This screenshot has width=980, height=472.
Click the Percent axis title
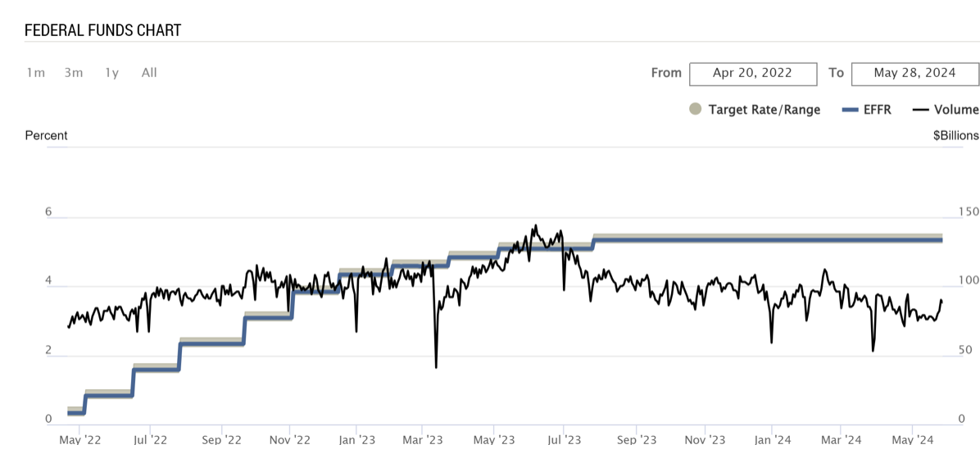click(x=47, y=135)
